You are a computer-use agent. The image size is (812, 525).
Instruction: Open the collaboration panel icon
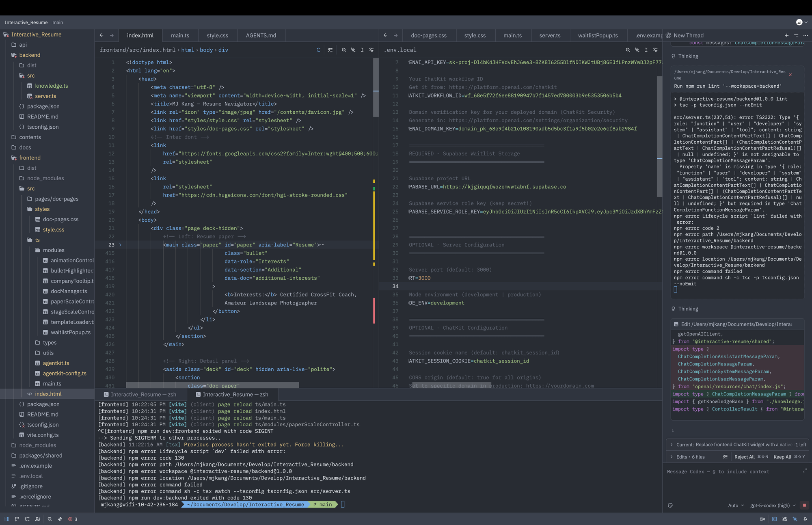38,519
